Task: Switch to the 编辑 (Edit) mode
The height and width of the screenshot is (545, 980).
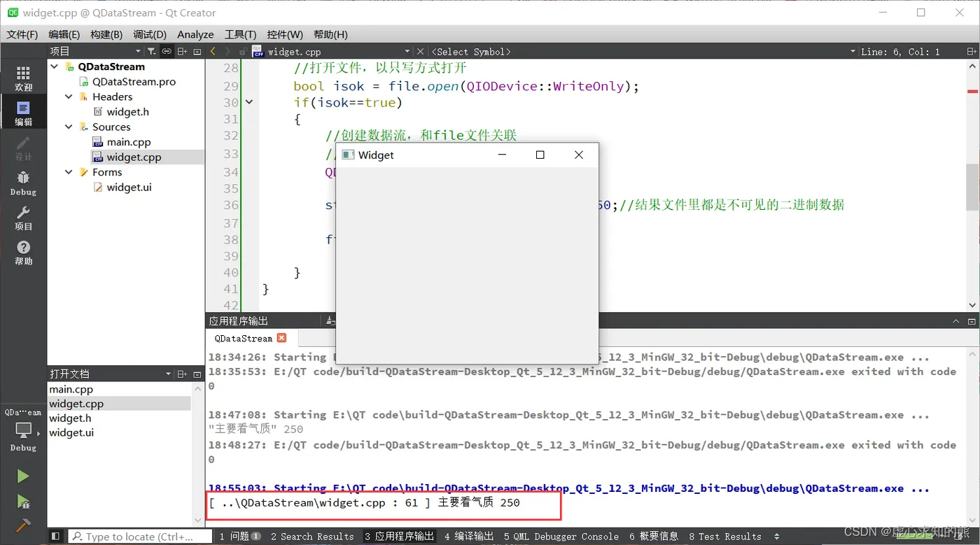Action: click(x=23, y=113)
